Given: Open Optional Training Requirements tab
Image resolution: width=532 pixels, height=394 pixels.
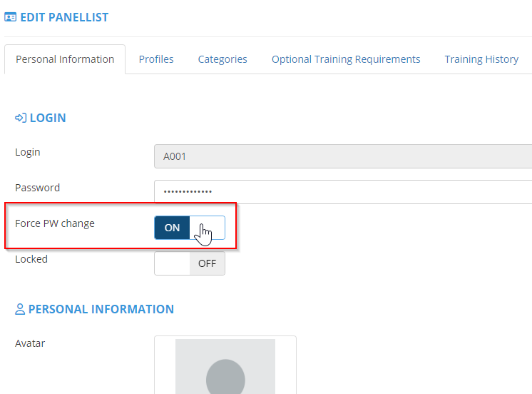Looking at the screenshot, I should coord(346,59).
